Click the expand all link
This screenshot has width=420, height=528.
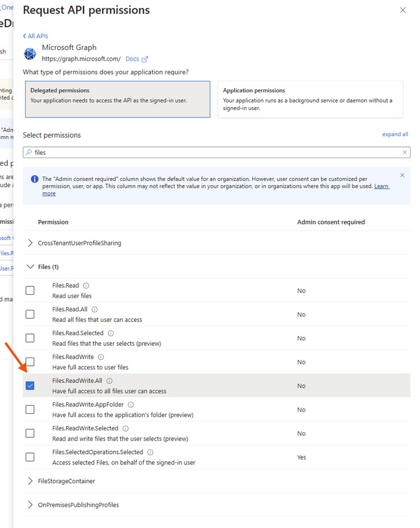[395, 135]
